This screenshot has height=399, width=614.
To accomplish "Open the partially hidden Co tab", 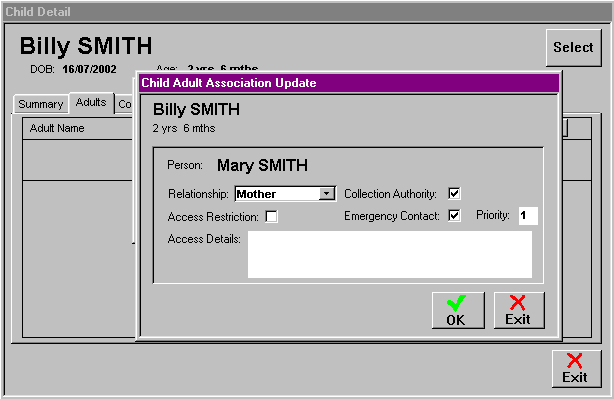I will [x=125, y=104].
